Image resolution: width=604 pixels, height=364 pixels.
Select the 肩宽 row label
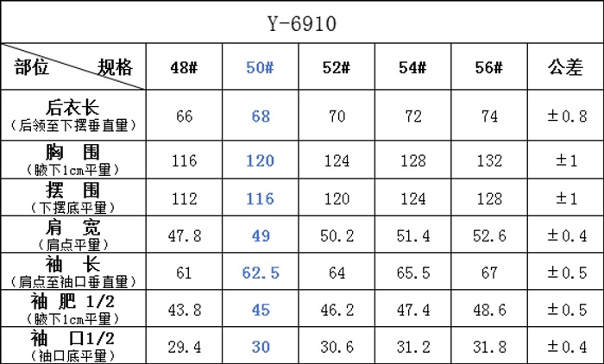click(x=73, y=235)
